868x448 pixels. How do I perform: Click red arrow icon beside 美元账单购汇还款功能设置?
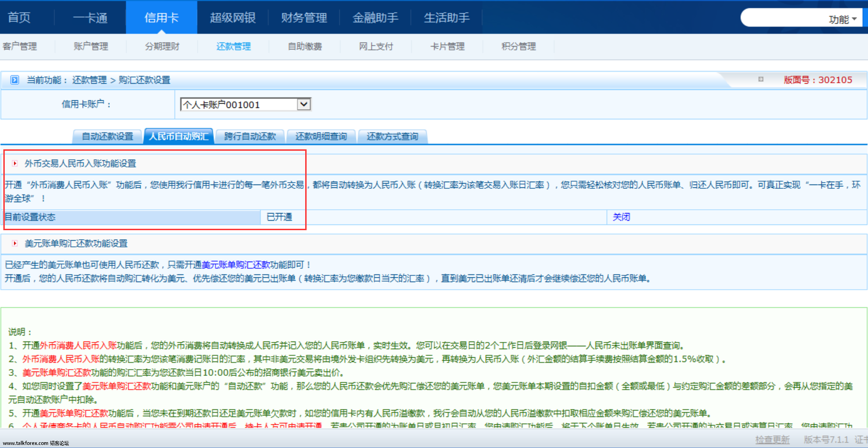15,243
